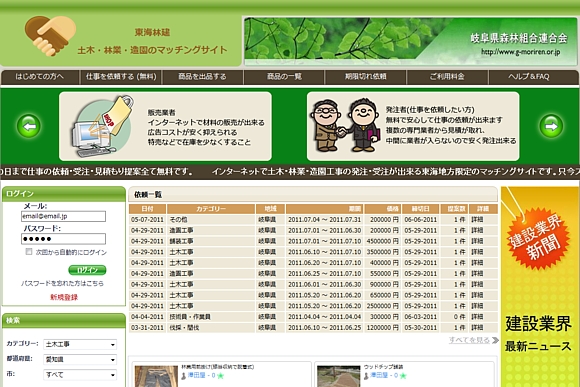Click the right green arrow button
Screen dimensions: 580x387
[x=551, y=126]
